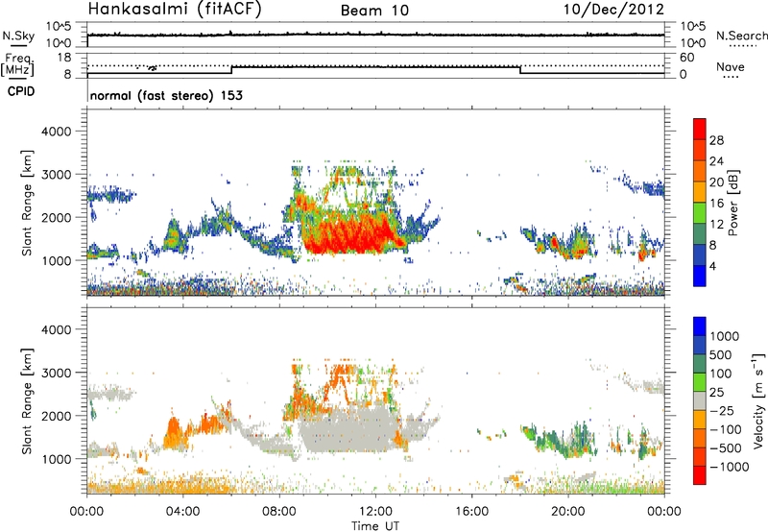Click the "Time UT" axis title

click(375, 525)
